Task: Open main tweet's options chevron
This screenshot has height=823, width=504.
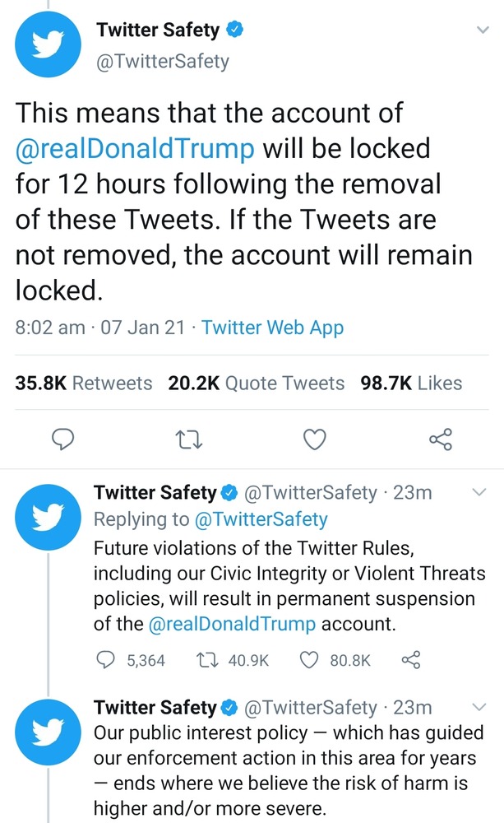Action: [x=482, y=30]
